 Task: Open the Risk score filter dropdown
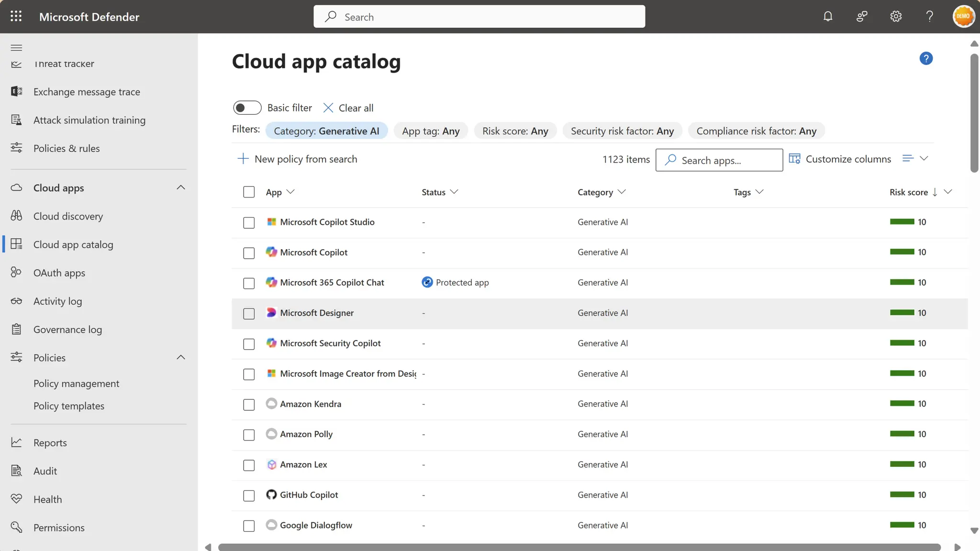coord(515,131)
